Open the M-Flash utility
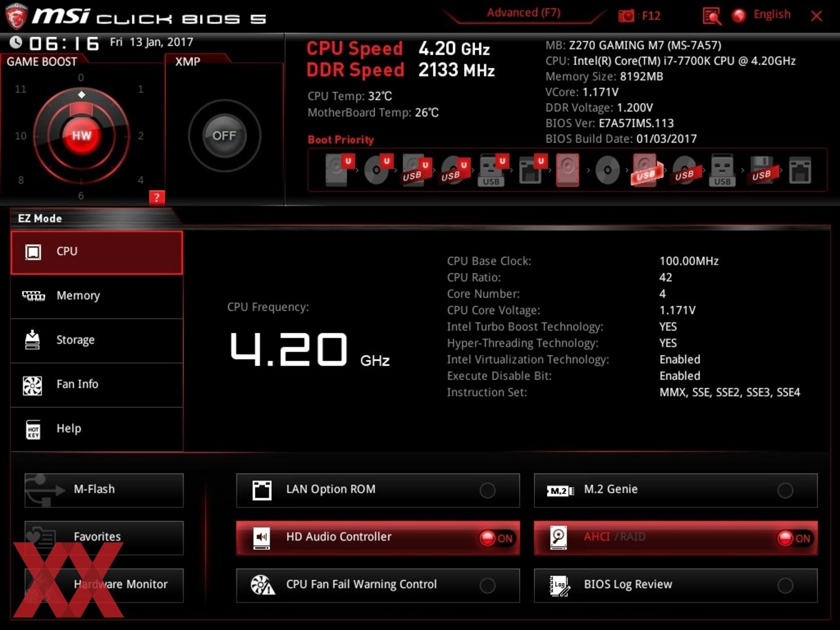The height and width of the screenshot is (630, 840). click(x=104, y=490)
